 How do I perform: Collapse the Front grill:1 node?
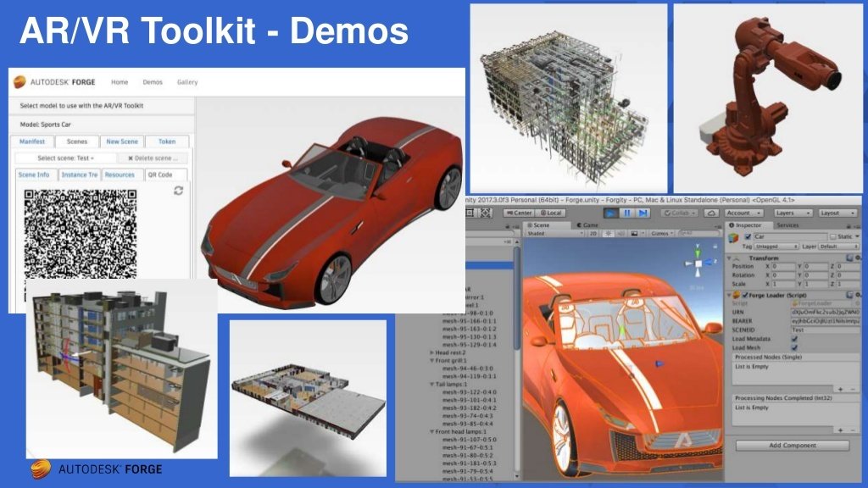click(x=431, y=360)
